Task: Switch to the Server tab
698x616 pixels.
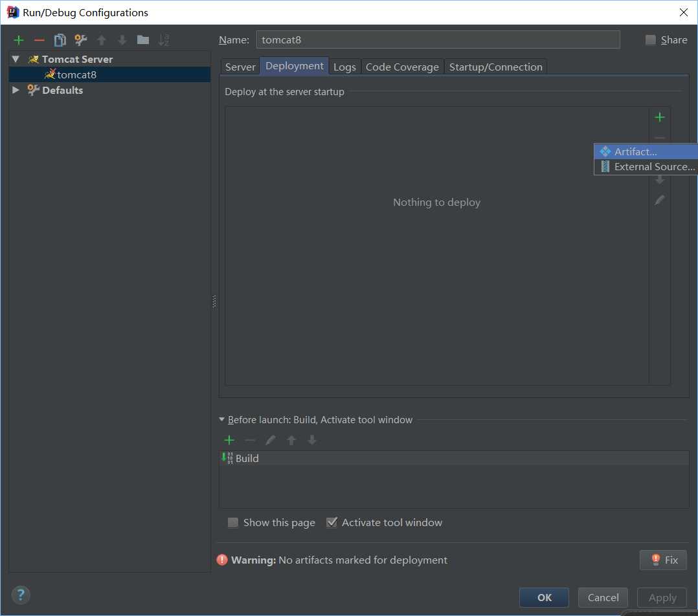Action: [240, 67]
